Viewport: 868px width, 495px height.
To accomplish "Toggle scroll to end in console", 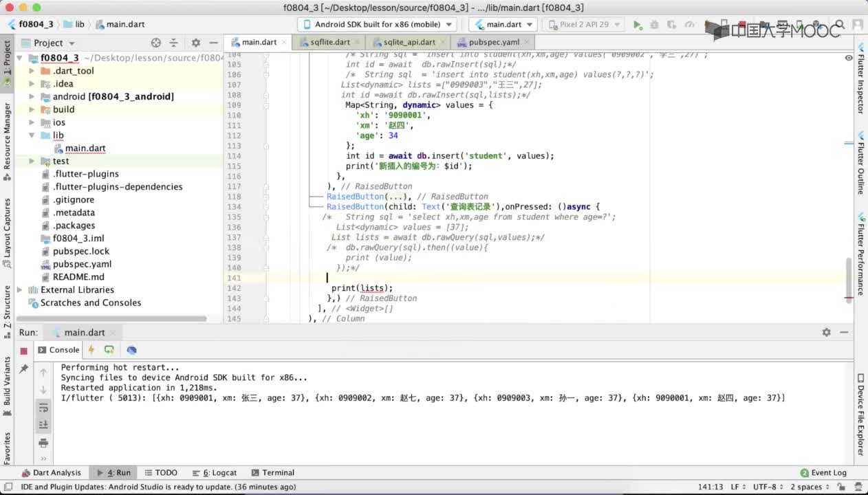I will click(43, 425).
